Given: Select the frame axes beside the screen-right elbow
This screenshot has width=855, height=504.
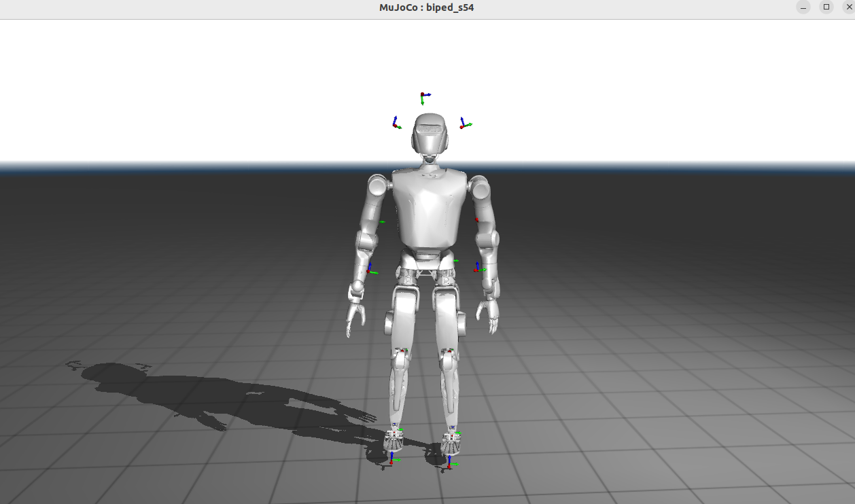Looking at the screenshot, I should click(478, 268).
